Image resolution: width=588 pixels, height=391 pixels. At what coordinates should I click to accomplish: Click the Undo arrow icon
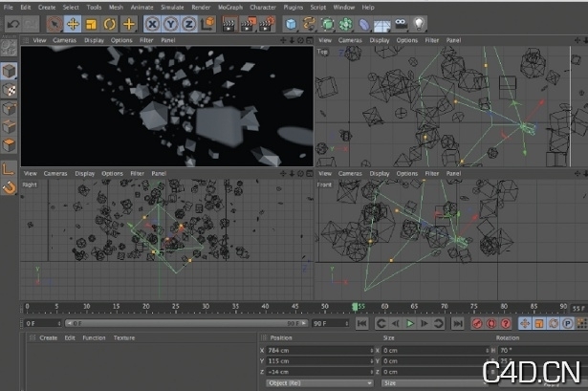pos(13,24)
